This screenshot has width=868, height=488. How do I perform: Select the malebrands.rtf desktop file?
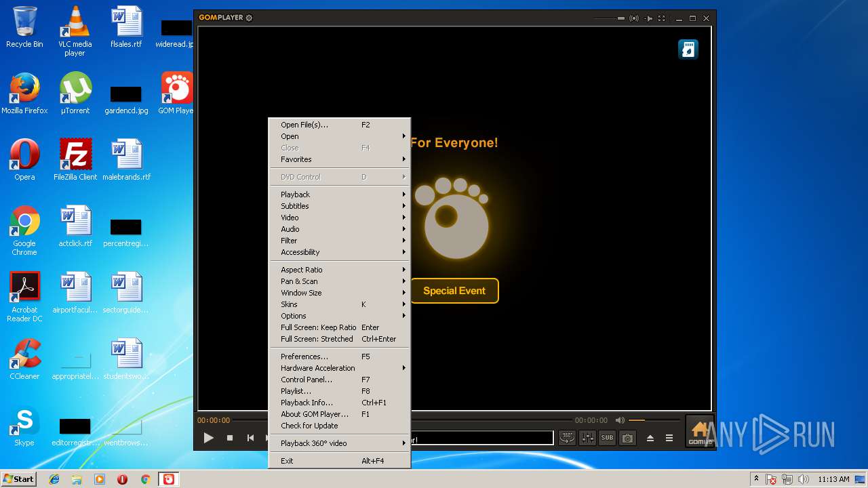click(x=126, y=160)
